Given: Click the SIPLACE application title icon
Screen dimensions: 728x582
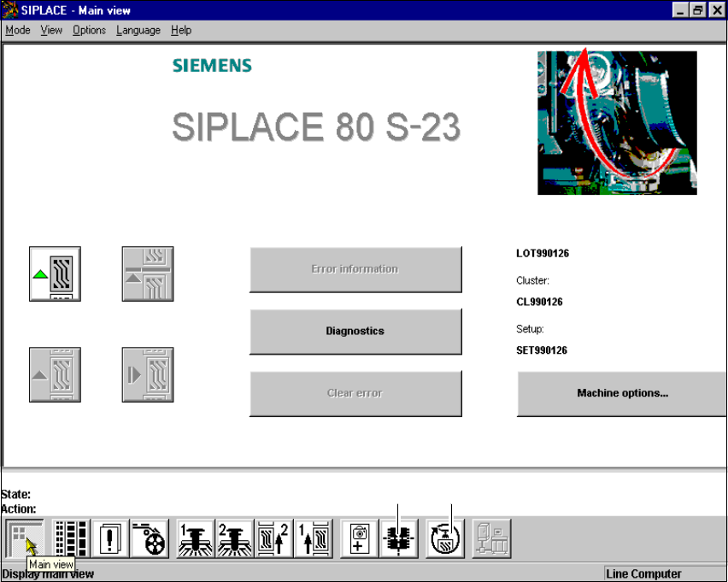Looking at the screenshot, I should pos(9,9).
